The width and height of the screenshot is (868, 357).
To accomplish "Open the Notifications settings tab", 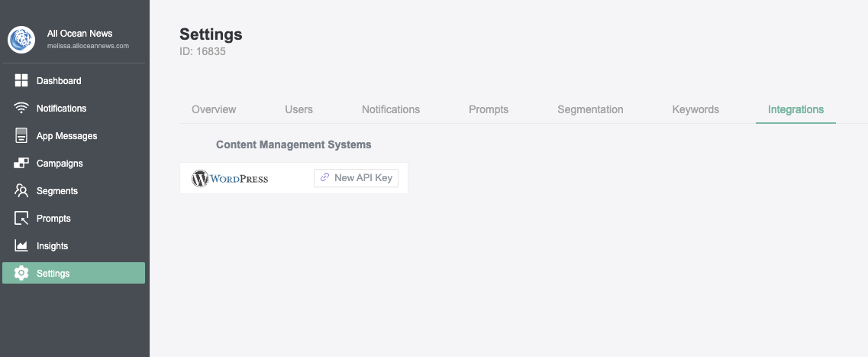I will (x=391, y=109).
